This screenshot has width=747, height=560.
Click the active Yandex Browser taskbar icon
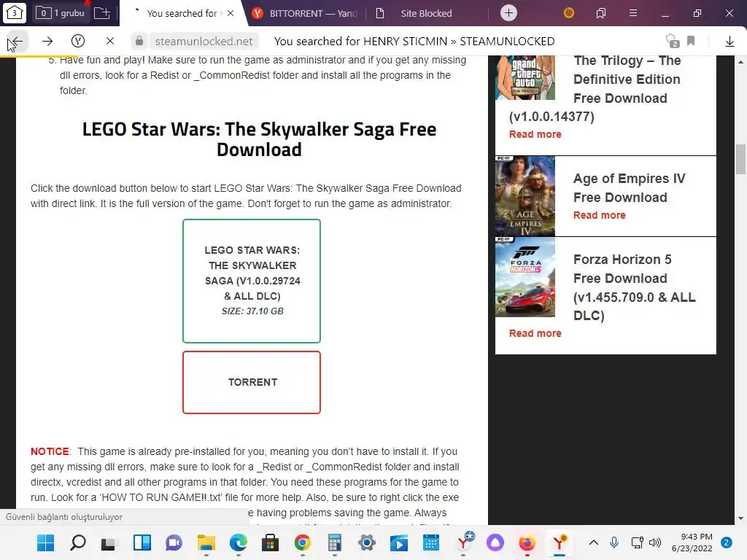tap(560, 542)
